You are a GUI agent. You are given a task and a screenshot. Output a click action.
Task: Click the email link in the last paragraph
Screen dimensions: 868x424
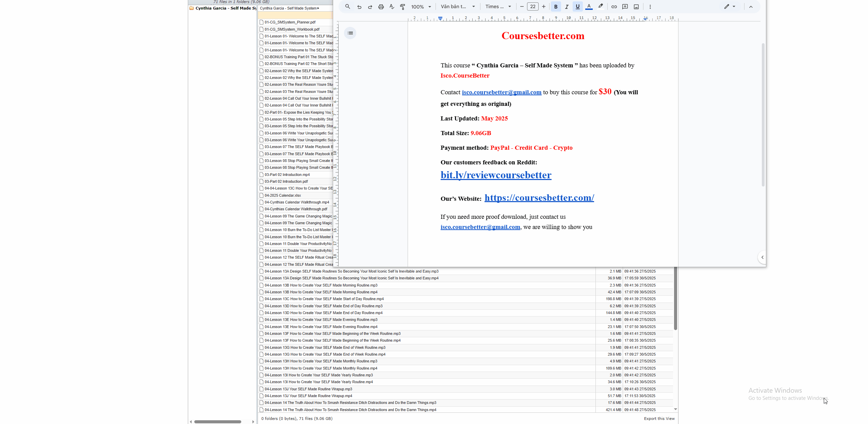coord(480,227)
